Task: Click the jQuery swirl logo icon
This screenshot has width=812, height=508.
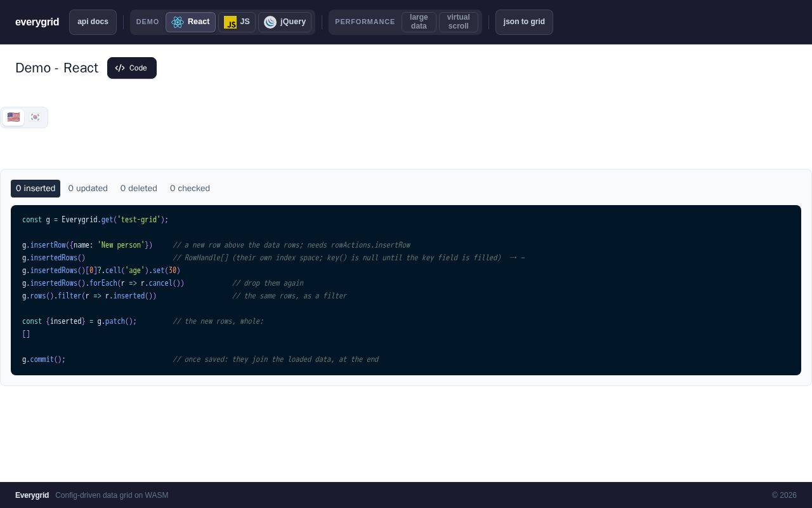Action: coord(270,22)
